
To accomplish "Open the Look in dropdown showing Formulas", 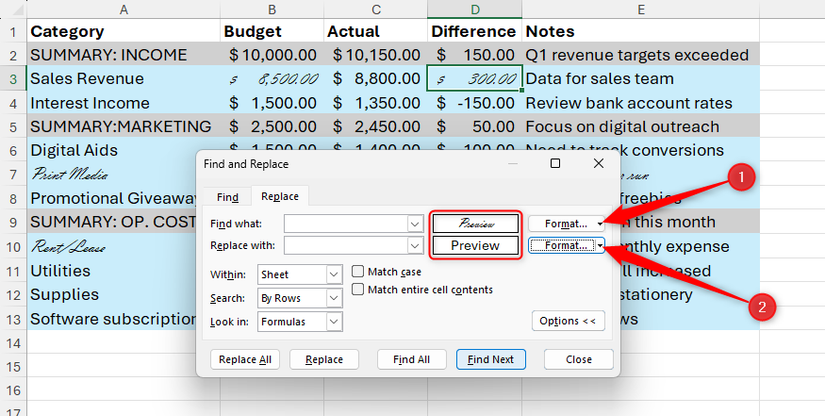I will pos(333,322).
